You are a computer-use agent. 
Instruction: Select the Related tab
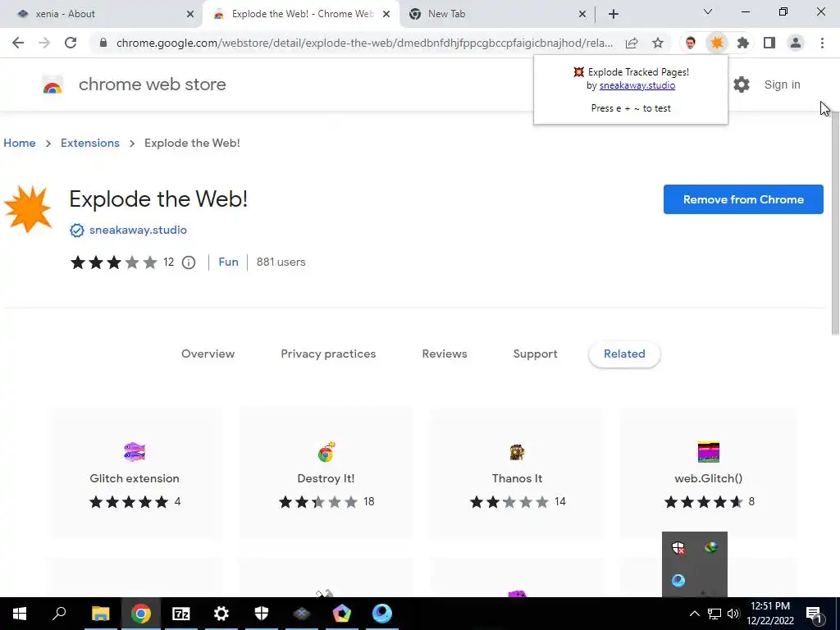point(624,354)
